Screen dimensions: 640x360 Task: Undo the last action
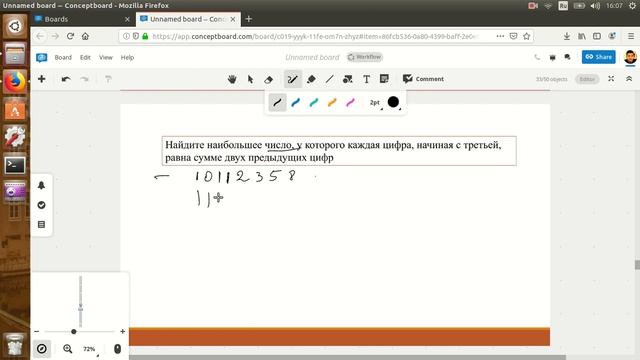66,79
